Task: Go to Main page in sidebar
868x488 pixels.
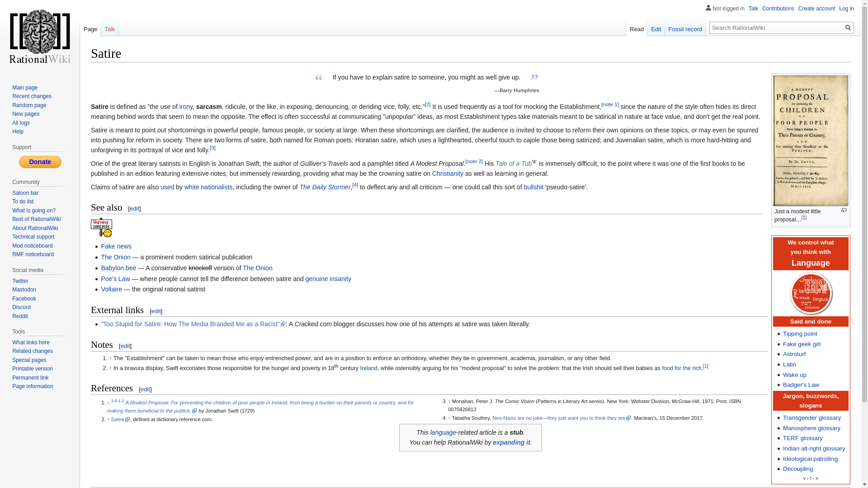Action: click(25, 88)
